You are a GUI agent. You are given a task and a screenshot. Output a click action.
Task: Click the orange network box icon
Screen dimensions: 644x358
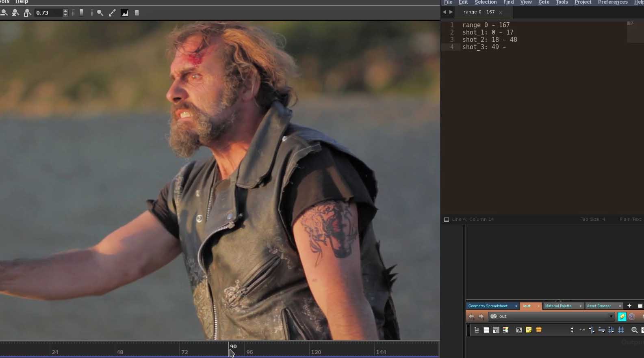pos(539,330)
